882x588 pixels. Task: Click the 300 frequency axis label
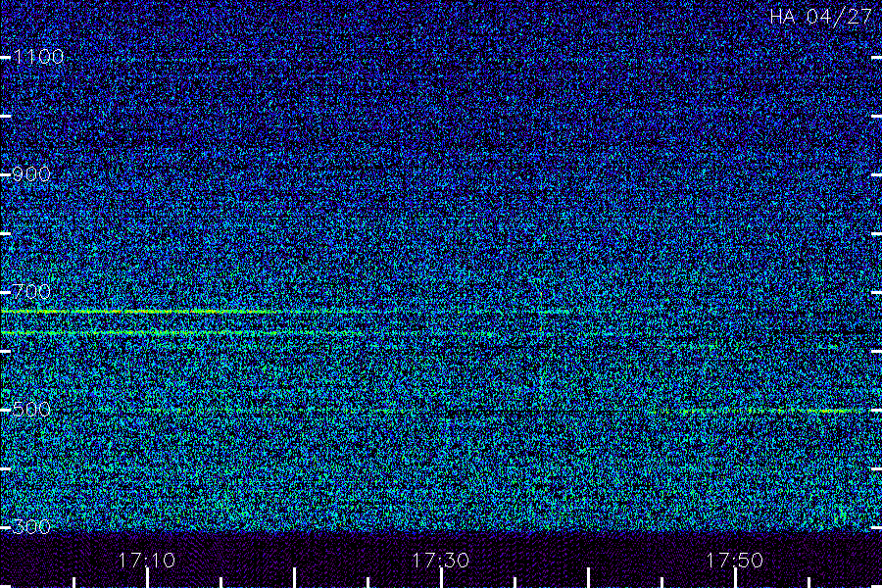click(x=31, y=527)
